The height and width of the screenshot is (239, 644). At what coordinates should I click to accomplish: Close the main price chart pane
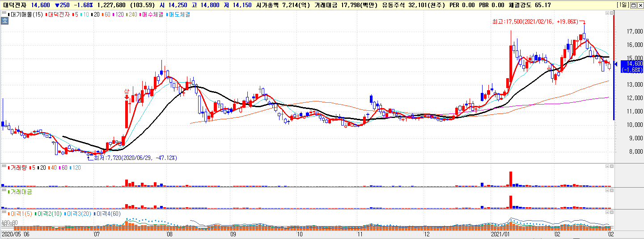pyautogui.click(x=611, y=13)
